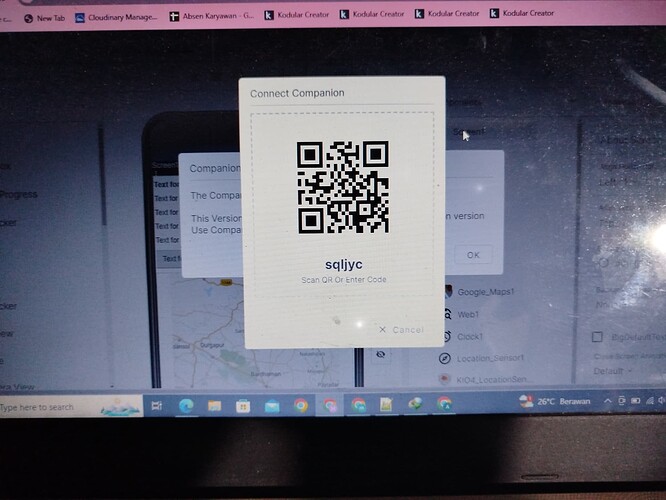666x500 pixels.
Task: Select Google_Maps1 component icon
Action: pyautogui.click(x=446, y=293)
